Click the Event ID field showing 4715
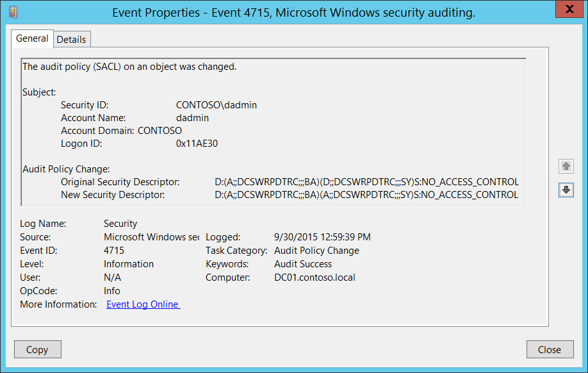 [114, 251]
